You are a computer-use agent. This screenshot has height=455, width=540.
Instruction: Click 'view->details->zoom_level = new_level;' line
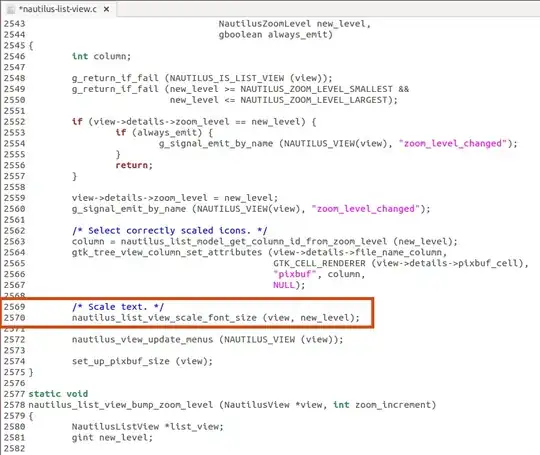point(175,198)
